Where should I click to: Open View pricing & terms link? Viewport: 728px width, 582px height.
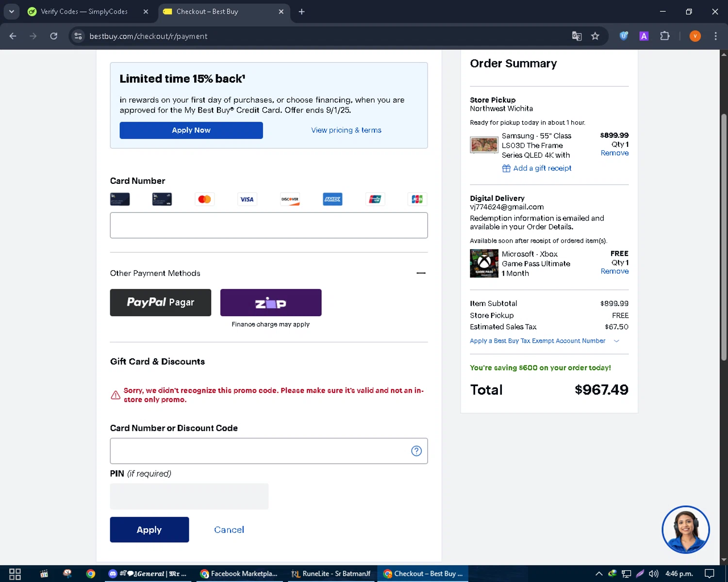(x=346, y=130)
